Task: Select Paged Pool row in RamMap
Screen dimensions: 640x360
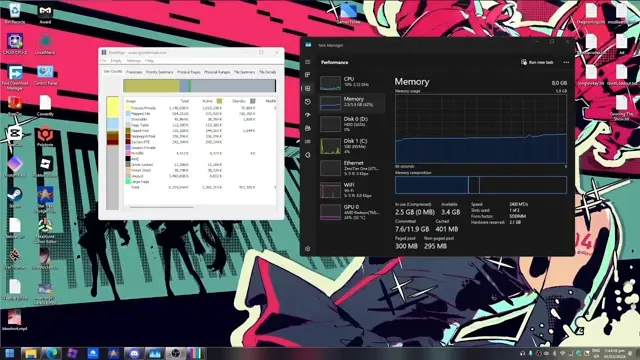Action: [x=200, y=131]
